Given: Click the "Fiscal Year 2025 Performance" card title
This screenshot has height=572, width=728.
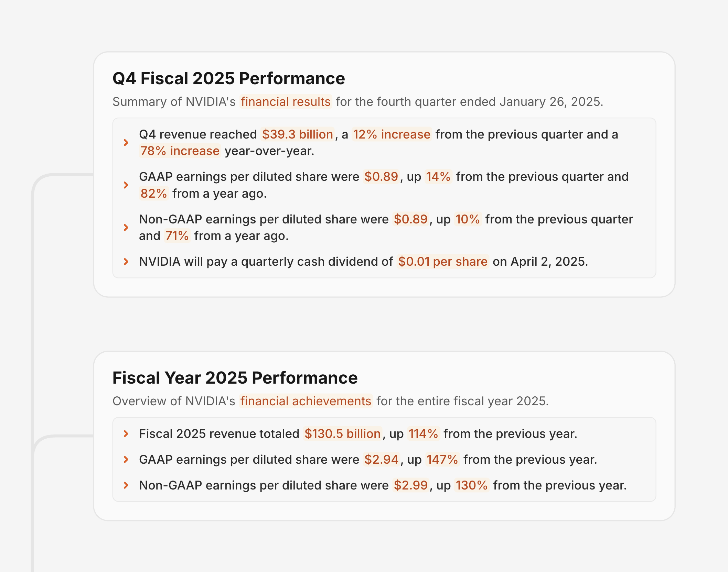Looking at the screenshot, I should (235, 378).
